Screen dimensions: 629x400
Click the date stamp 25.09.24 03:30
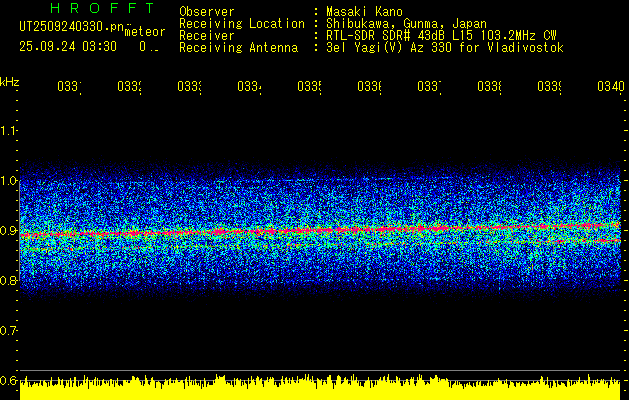click(x=68, y=47)
